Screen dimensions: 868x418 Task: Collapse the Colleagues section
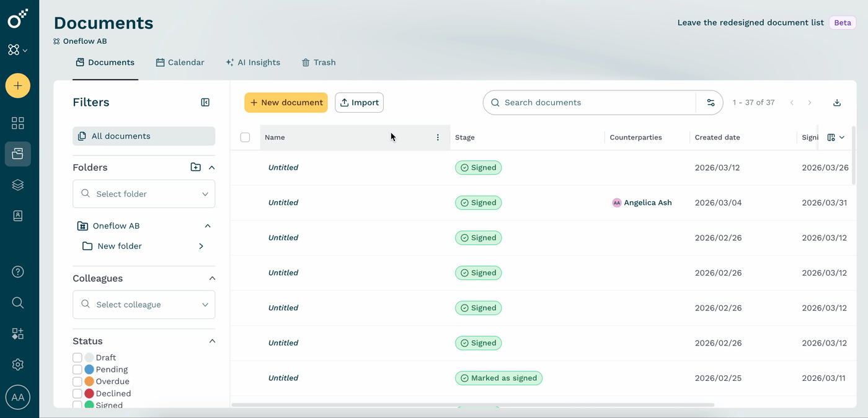click(212, 278)
